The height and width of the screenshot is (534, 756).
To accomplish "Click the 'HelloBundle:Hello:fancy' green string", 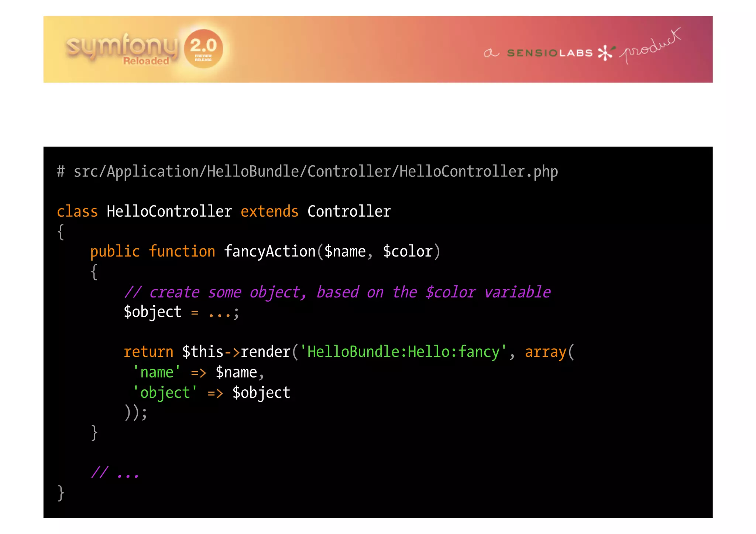I will coord(403,352).
